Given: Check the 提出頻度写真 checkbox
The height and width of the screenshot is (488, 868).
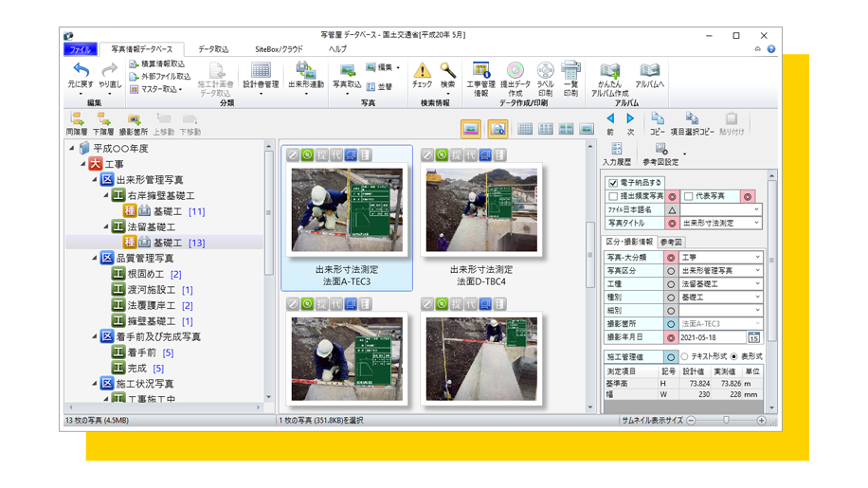Looking at the screenshot, I should click(x=613, y=196).
